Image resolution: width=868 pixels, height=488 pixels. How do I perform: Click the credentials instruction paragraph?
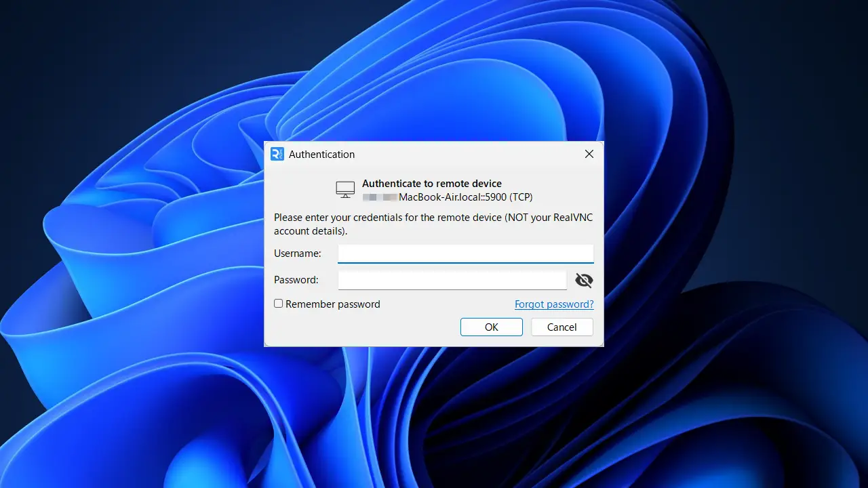click(433, 224)
